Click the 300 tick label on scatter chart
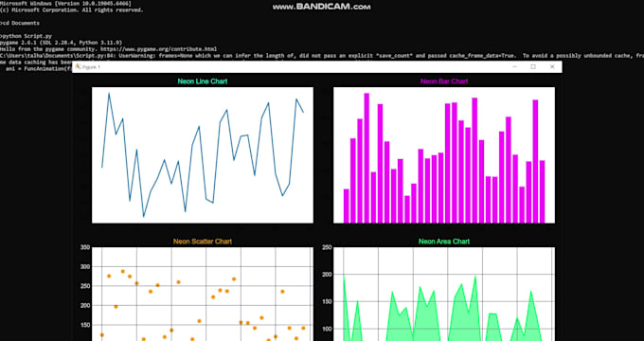This screenshot has width=644, height=341. (x=85, y=266)
